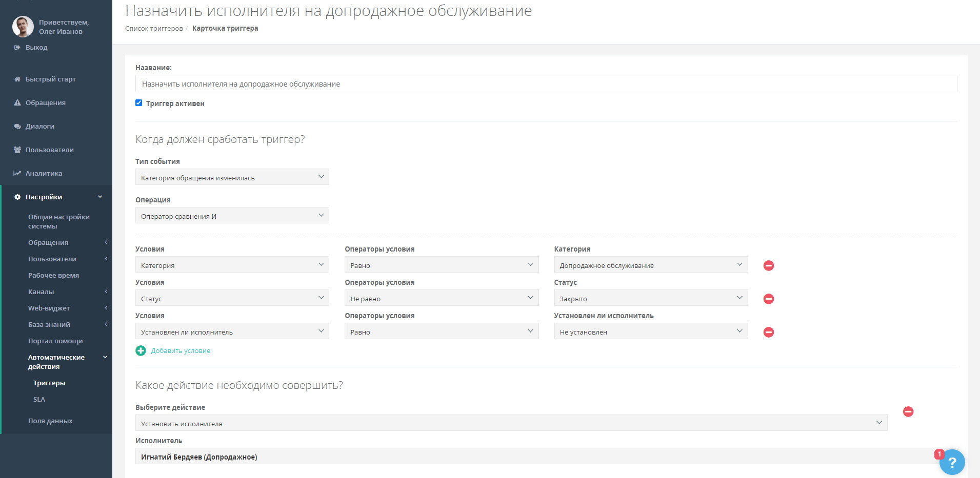Click the warning triangle icon for Обращения
This screenshot has height=478, width=980.
pyautogui.click(x=17, y=102)
